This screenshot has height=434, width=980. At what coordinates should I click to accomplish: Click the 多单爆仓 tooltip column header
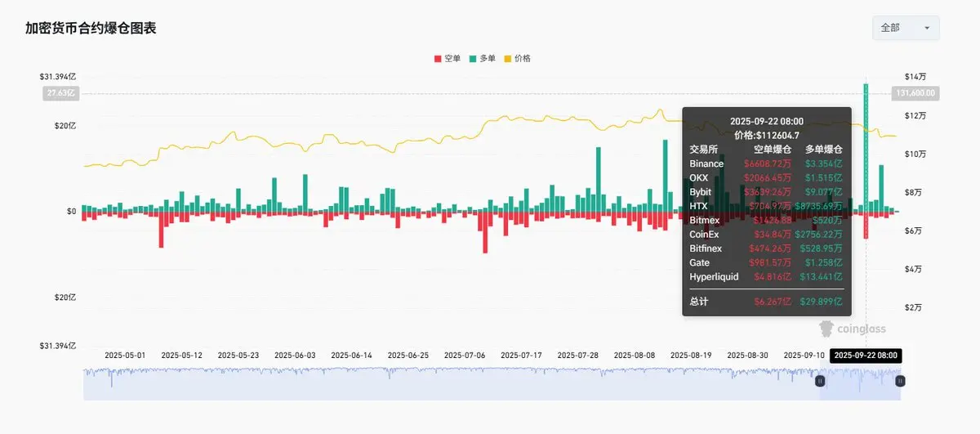823,150
